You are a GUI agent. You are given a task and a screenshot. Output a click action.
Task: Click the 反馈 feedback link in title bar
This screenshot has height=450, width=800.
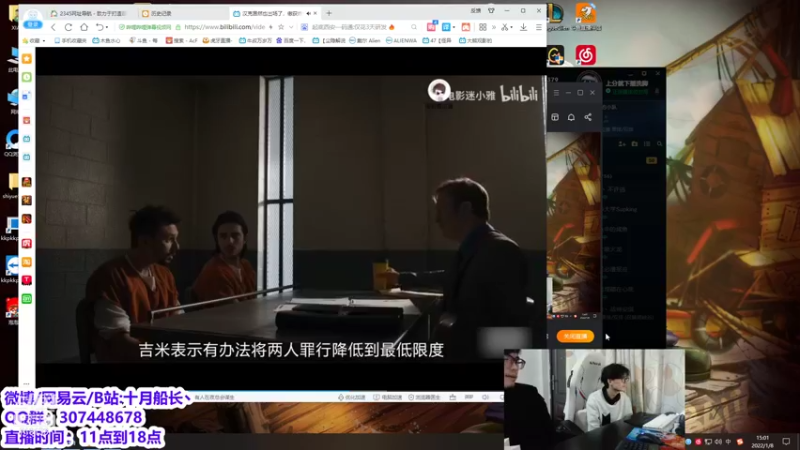click(x=476, y=11)
